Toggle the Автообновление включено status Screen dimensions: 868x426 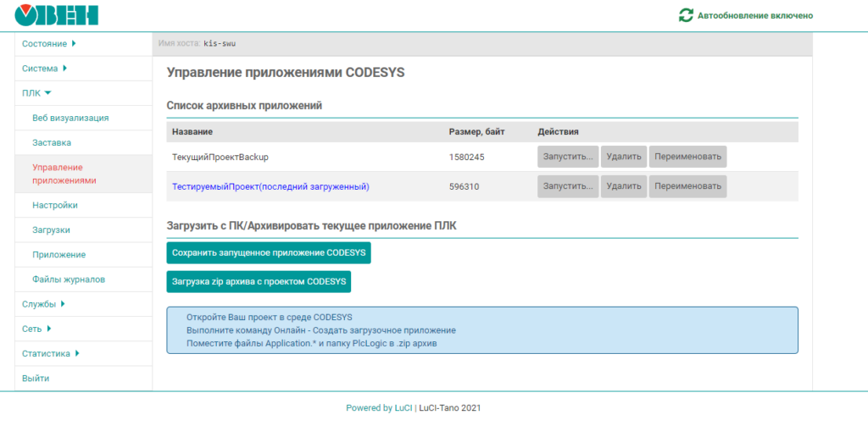tap(754, 15)
